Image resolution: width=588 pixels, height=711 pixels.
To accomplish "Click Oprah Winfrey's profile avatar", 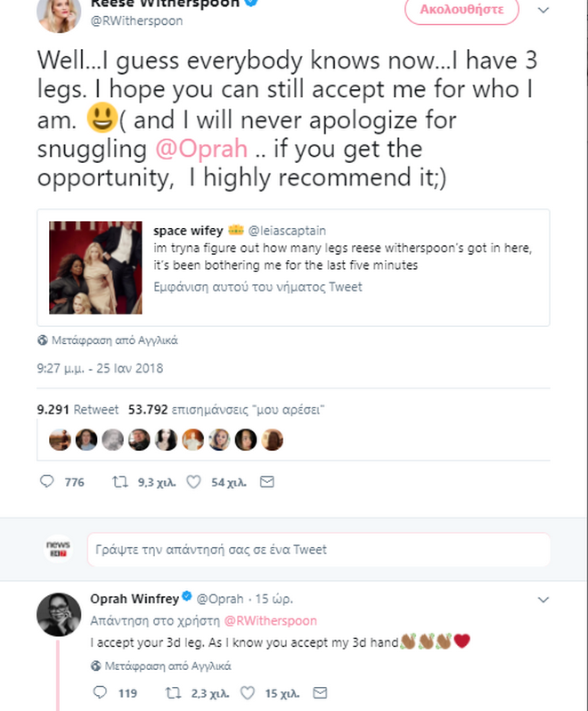I will point(59,613).
